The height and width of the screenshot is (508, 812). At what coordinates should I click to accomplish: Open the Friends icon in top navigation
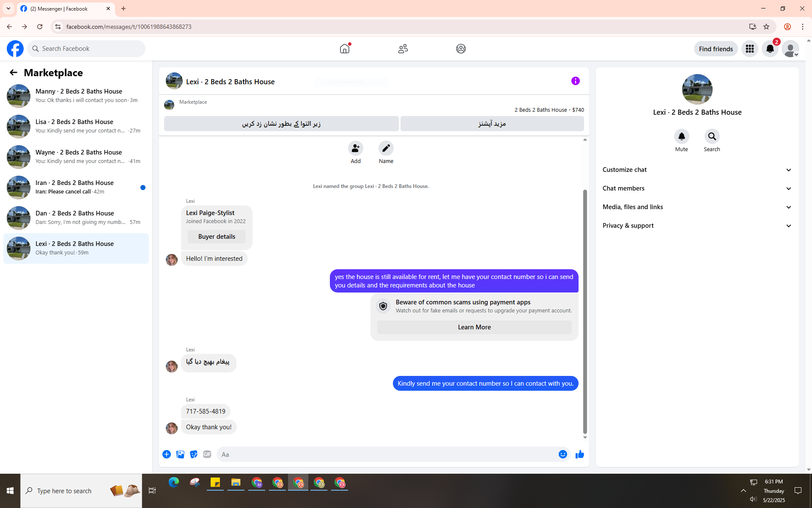[403, 49]
